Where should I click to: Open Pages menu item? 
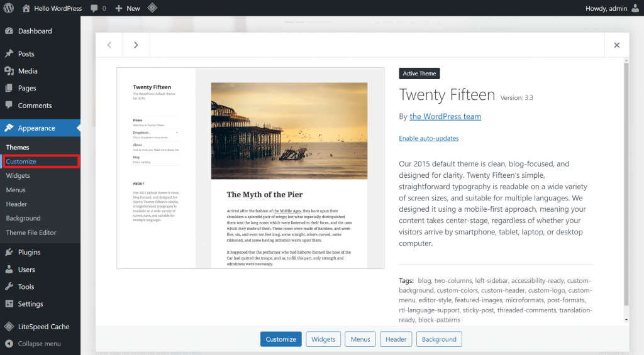(x=27, y=88)
